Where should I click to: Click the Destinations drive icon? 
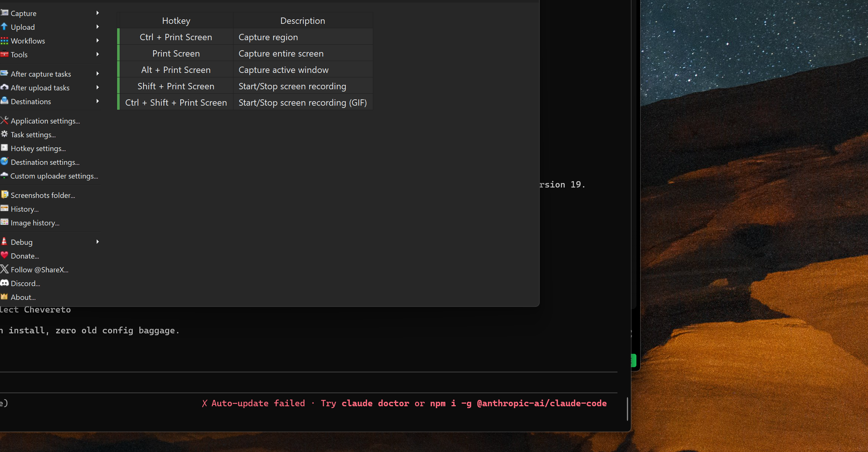click(x=4, y=101)
